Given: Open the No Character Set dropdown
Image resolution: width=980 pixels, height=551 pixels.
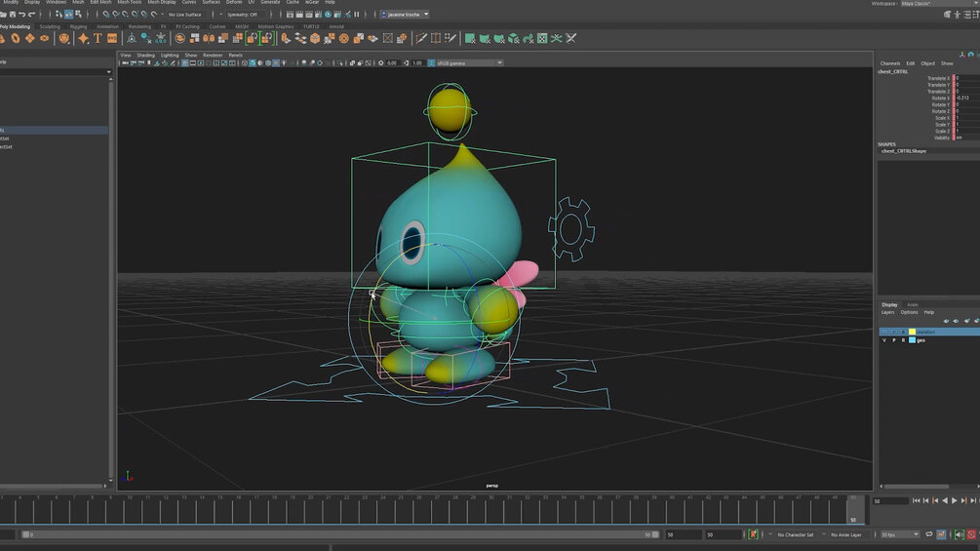Looking at the screenshot, I should click(x=795, y=534).
